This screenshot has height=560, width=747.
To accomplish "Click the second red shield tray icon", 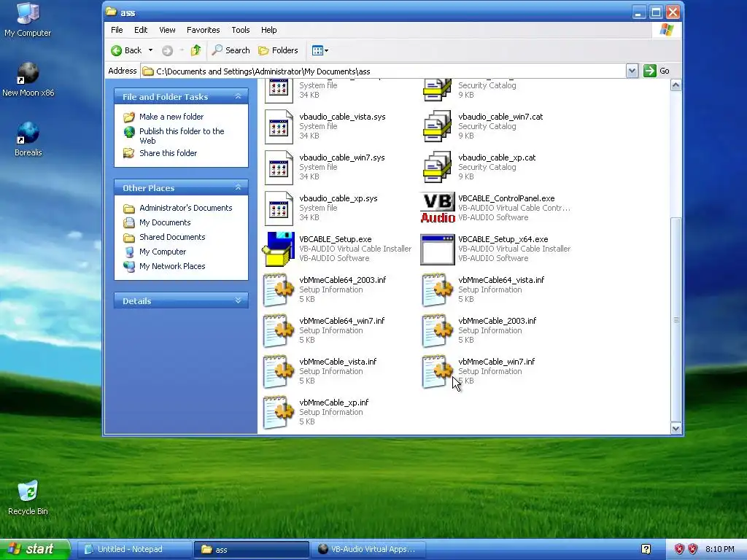I will [693, 549].
